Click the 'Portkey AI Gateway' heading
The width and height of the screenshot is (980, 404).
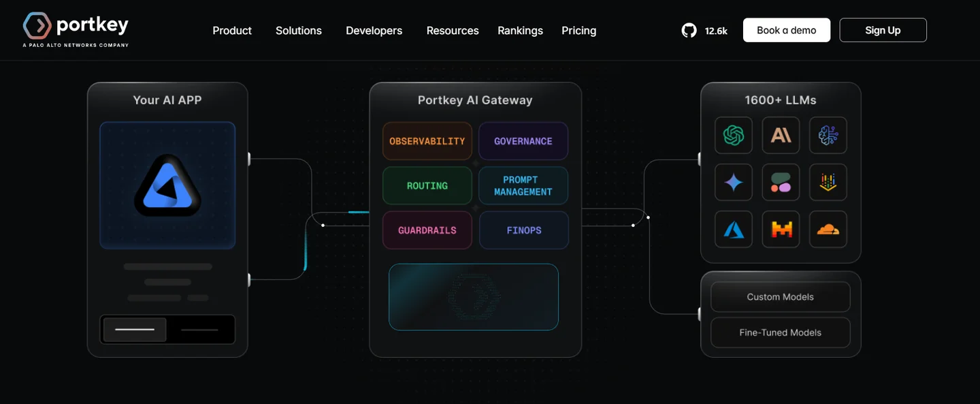(x=475, y=100)
